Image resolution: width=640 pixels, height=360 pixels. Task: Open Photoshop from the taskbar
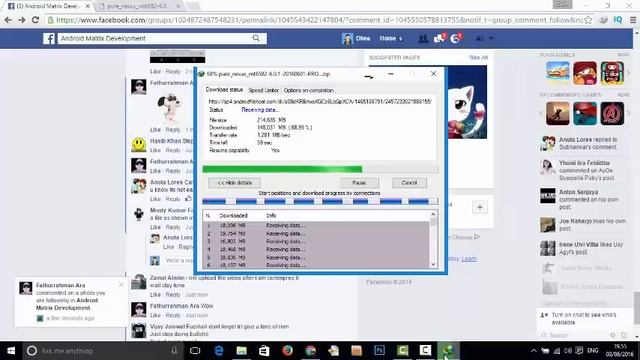tap(380, 351)
